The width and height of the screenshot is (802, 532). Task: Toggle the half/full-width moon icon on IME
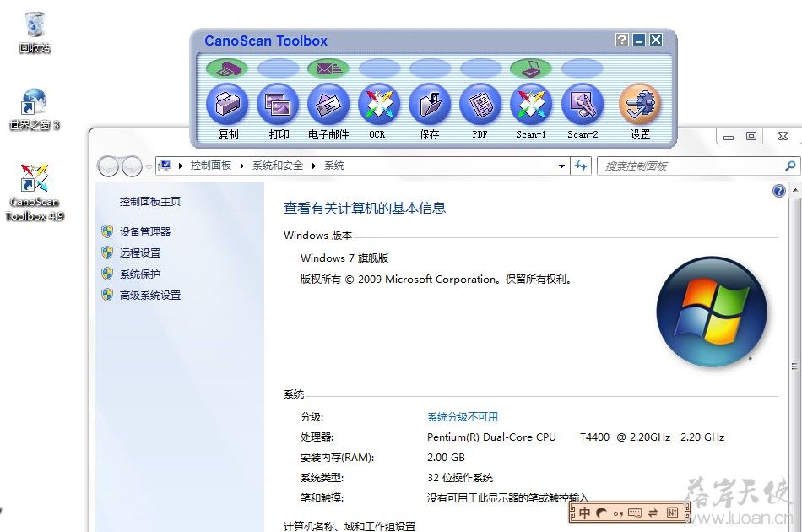(601, 513)
